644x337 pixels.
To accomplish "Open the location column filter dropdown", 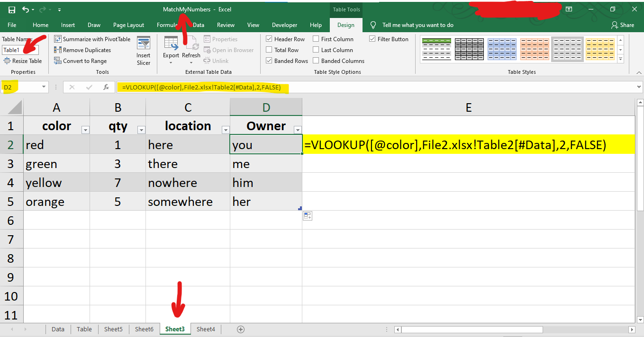I will (x=226, y=130).
